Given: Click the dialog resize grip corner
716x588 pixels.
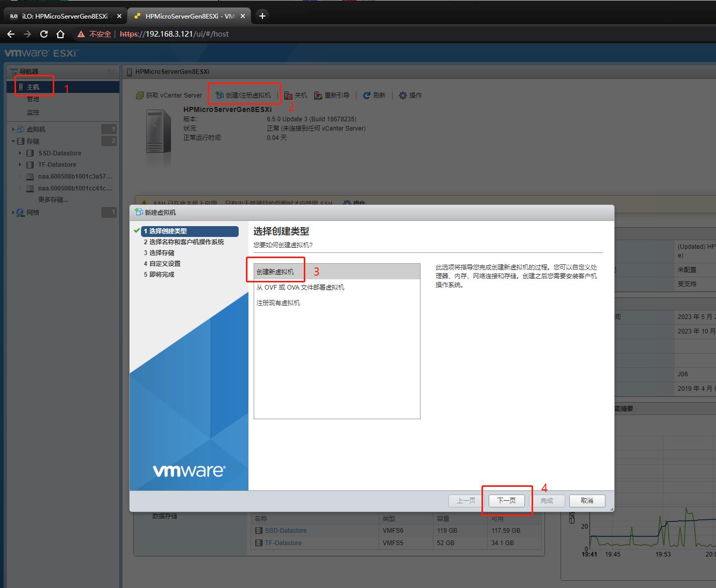Looking at the screenshot, I should tap(612, 509).
